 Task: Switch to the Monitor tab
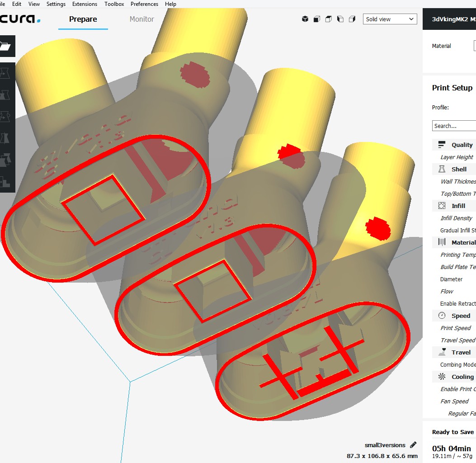click(x=141, y=19)
